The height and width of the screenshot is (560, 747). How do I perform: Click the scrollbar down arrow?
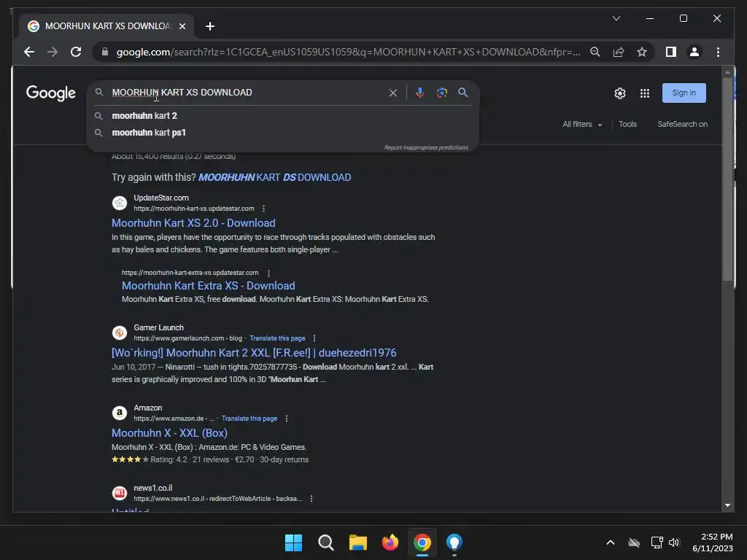pos(727,505)
